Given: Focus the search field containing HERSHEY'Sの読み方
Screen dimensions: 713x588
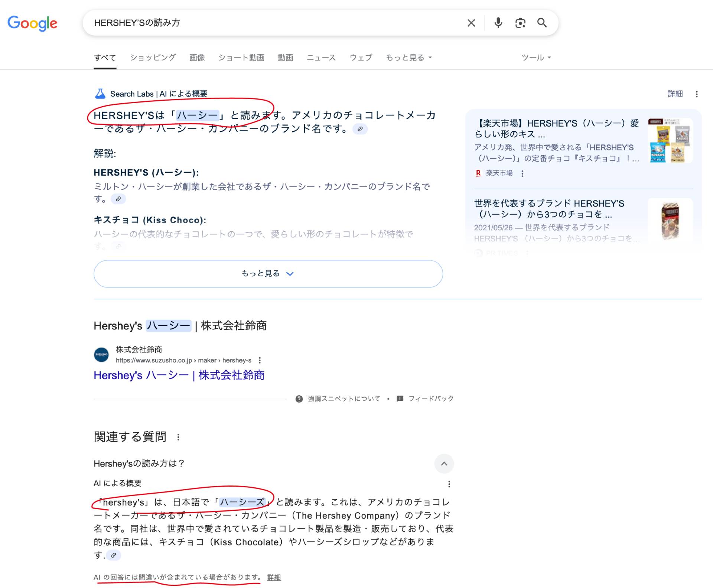Looking at the screenshot, I should tap(275, 23).
